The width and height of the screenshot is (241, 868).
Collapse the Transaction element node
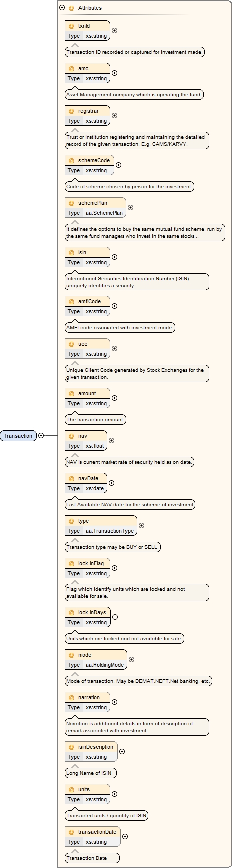(41, 436)
